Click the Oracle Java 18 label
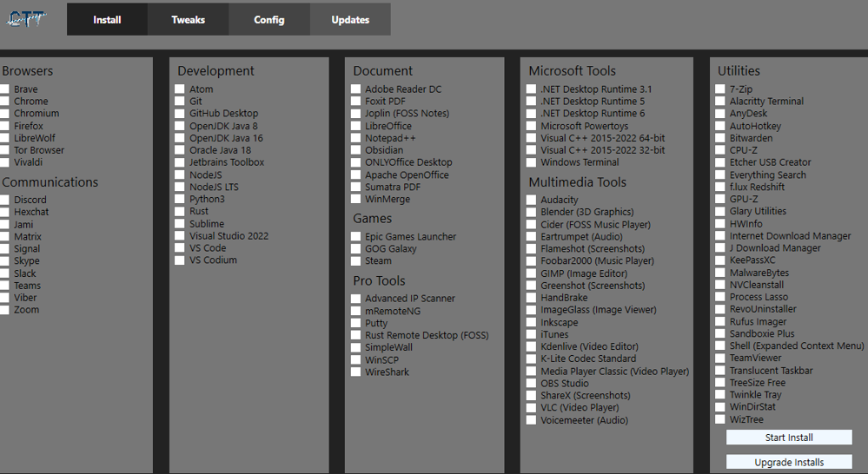The image size is (868, 474). 221,150
